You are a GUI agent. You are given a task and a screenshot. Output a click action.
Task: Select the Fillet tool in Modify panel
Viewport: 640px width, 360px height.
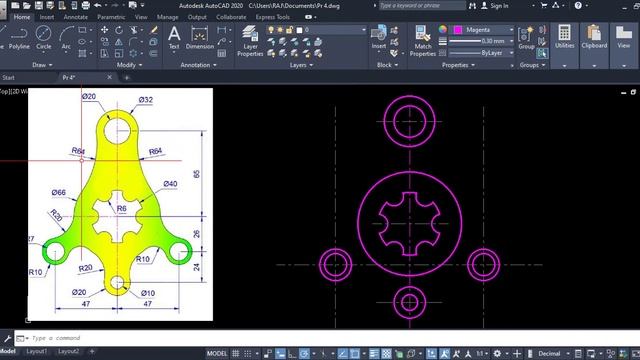(133, 42)
